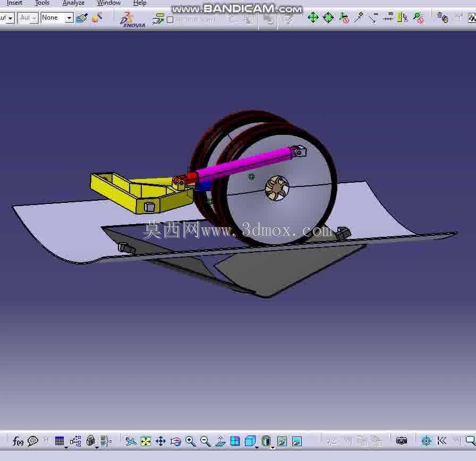This screenshot has width=476, height=461.
Task: Click the double left chevron rewind icon
Action: point(441,441)
